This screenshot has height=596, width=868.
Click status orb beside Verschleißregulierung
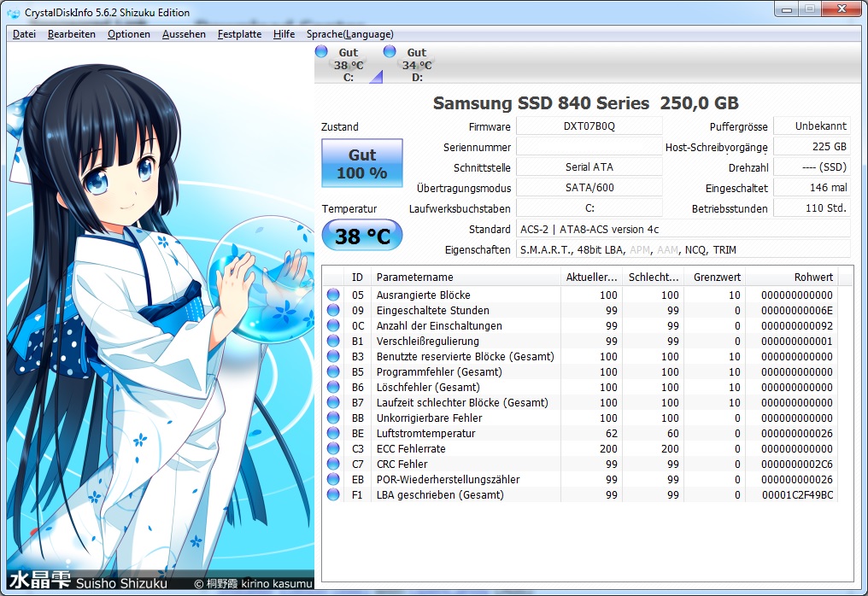(x=333, y=342)
